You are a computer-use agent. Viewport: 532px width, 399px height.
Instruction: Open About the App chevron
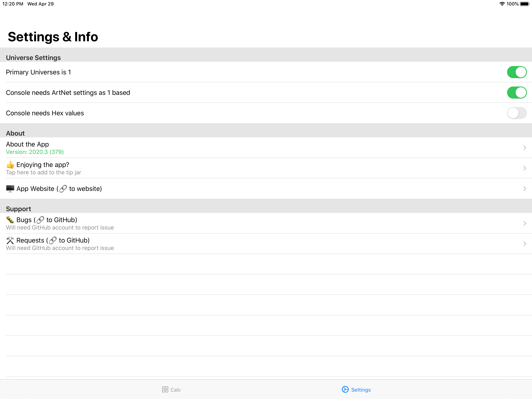click(x=525, y=148)
